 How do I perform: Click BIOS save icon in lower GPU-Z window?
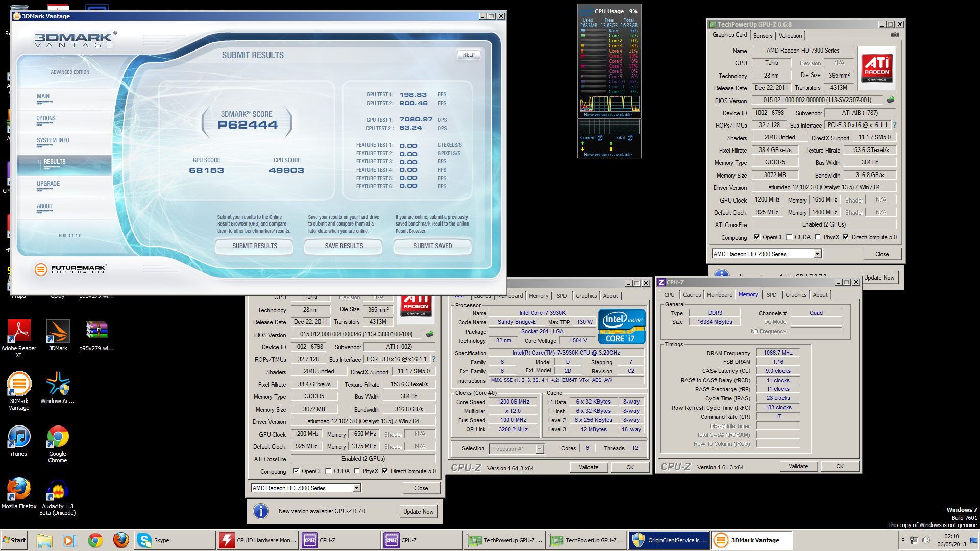[430, 334]
